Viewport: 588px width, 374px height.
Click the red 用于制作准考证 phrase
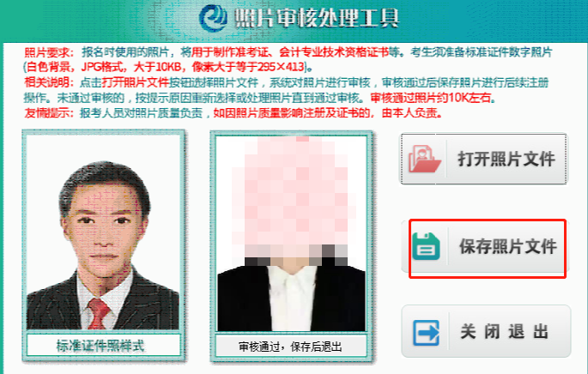(x=230, y=52)
